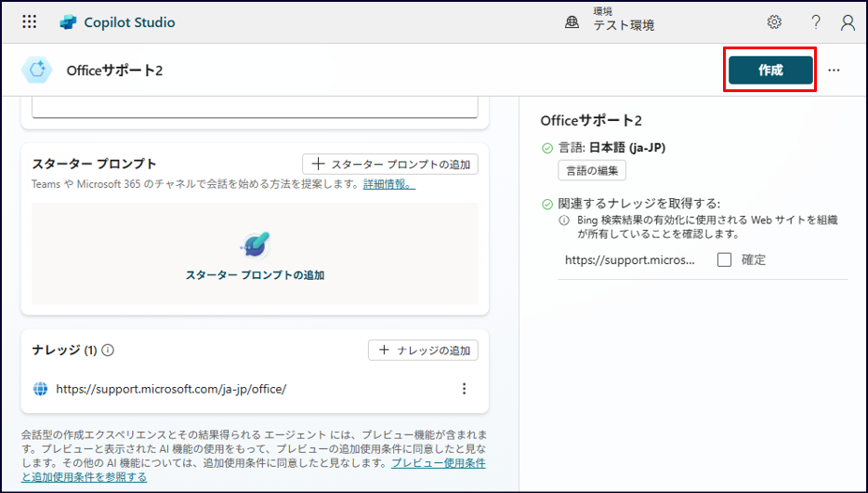Image resolution: width=868 pixels, height=493 pixels.
Task: Click the Copilot Studio logo icon
Action: click(68, 22)
